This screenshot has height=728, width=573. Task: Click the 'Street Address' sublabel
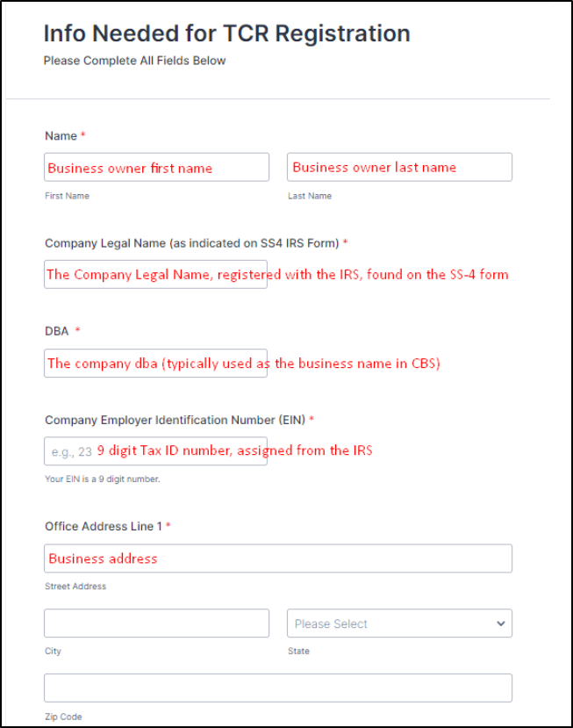[x=75, y=587]
